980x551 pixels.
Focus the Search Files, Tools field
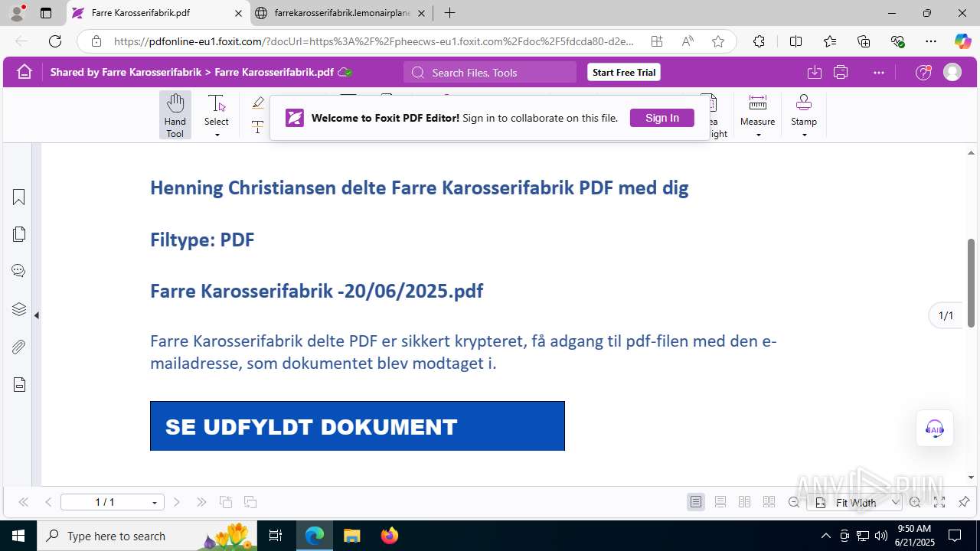(x=490, y=72)
